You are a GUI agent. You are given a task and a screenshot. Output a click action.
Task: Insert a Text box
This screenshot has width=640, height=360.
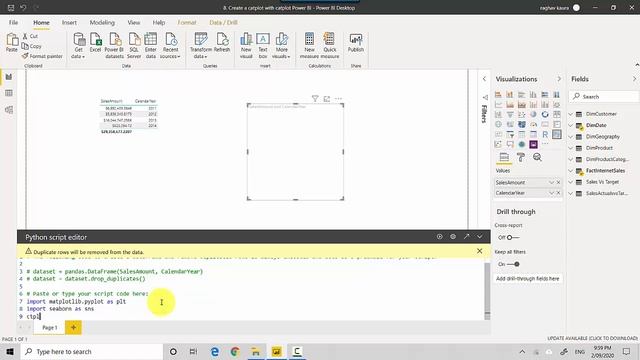263,45
